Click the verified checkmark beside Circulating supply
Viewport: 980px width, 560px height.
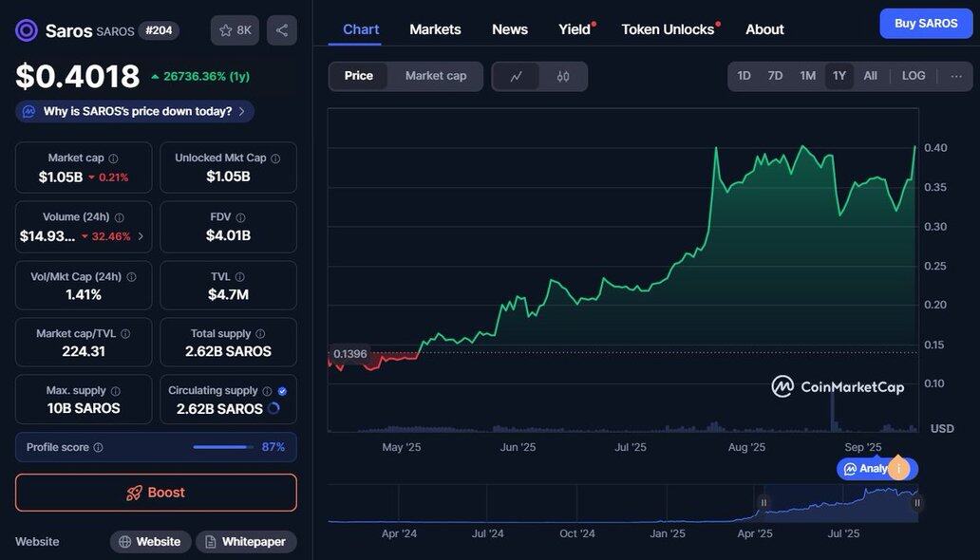[x=282, y=391]
